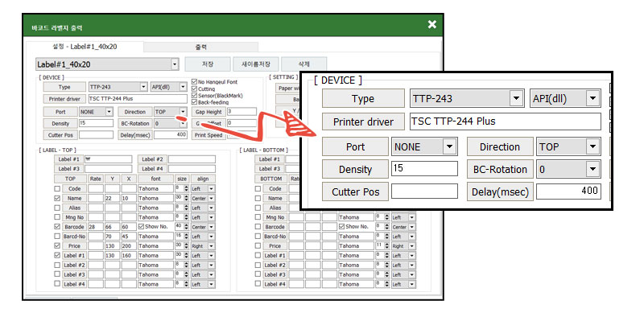This screenshot has height=313, width=644.
Task: Click the Label #4 button atop LABEL - TOP
Action: coord(152,169)
